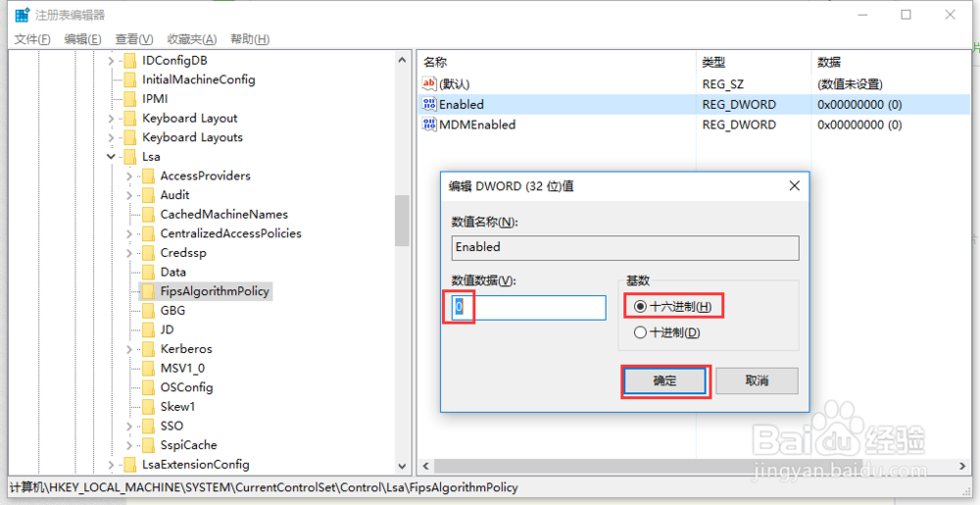The image size is (980, 505).
Task: Click the values pane scroll left arrow
Action: click(426, 466)
